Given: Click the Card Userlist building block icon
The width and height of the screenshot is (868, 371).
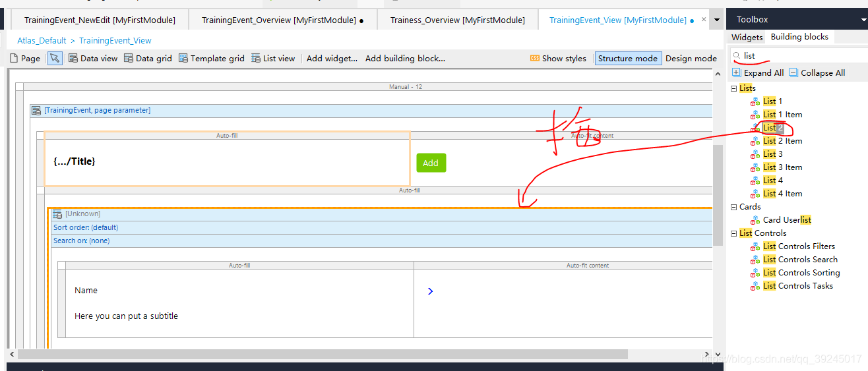Looking at the screenshot, I should pos(755,220).
